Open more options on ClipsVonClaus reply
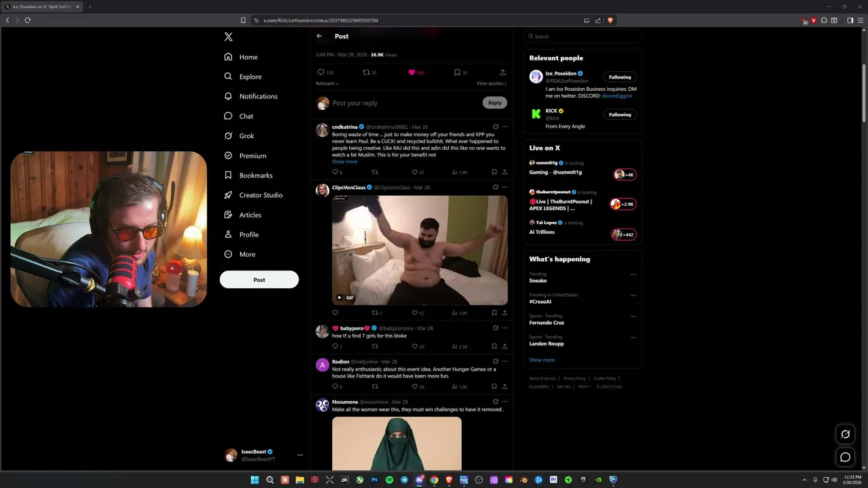868x488 pixels. [x=505, y=187]
